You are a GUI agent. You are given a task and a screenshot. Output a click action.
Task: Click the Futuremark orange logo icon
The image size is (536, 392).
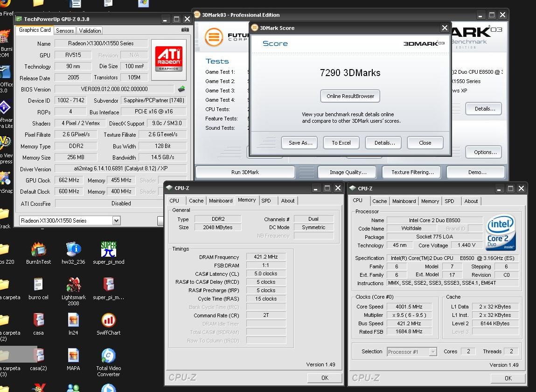tap(214, 36)
